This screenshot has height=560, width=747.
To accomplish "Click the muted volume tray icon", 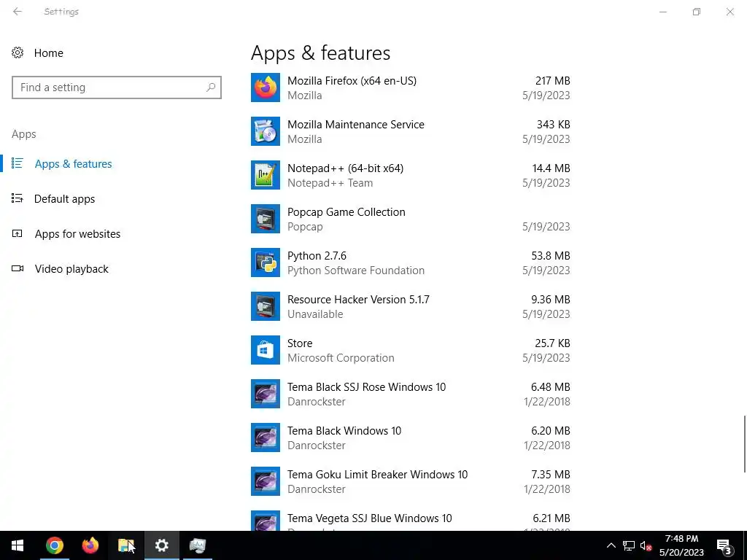I will point(646,545).
